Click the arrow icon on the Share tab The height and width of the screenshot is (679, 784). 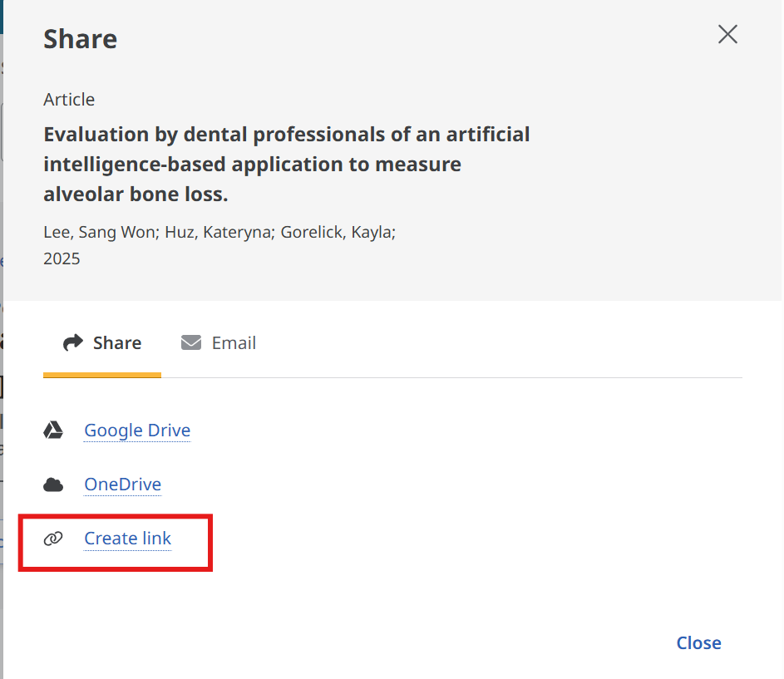point(73,343)
